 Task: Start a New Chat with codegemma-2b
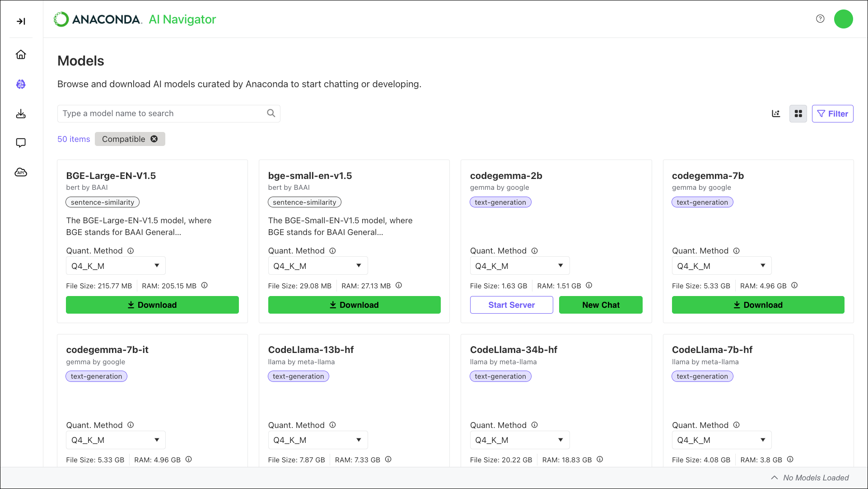point(601,305)
